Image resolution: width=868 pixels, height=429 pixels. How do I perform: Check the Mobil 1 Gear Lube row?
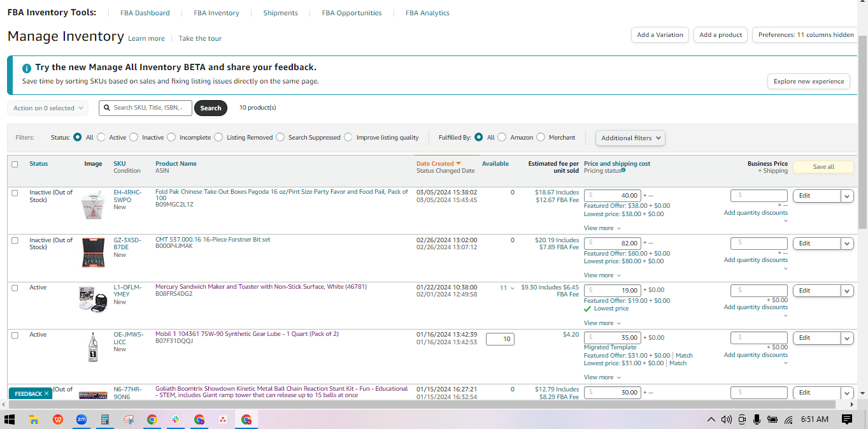[x=15, y=335]
